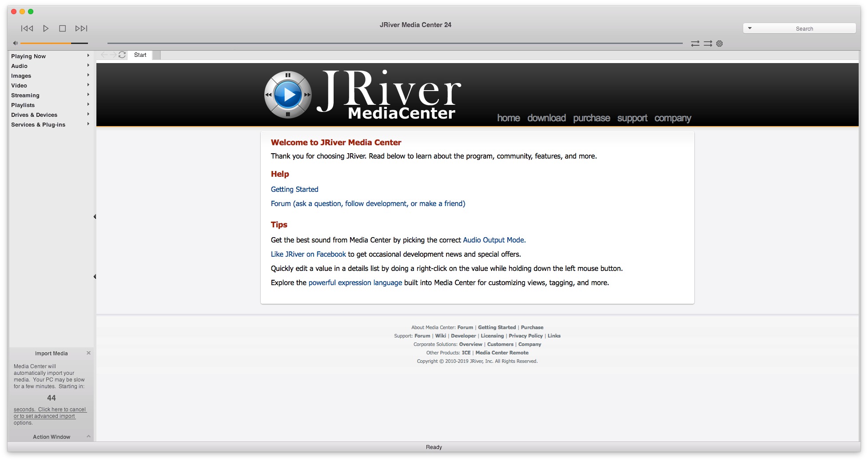This screenshot has height=461, width=868.
Task: Open the home page link
Action: (x=509, y=118)
